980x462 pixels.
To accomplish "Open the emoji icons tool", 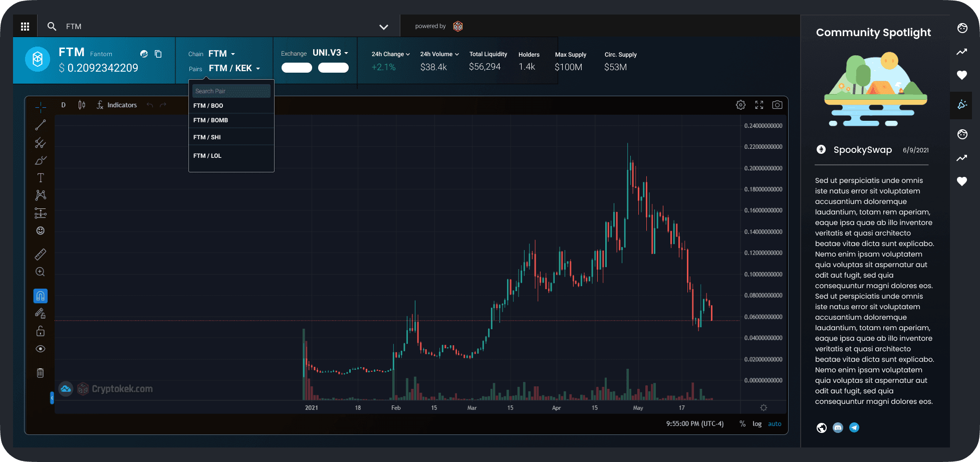I will click(x=41, y=230).
